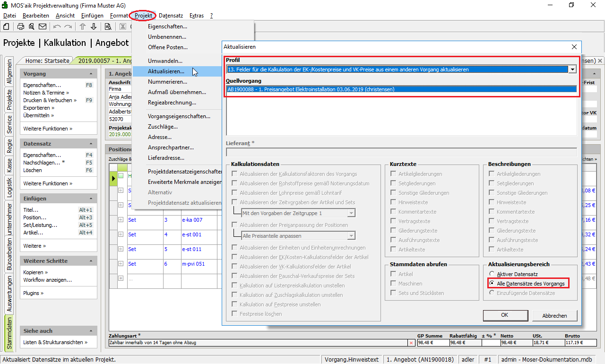Click the new document toolbar icon
This screenshot has height=364, width=605.
pyautogui.click(x=7, y=26)
